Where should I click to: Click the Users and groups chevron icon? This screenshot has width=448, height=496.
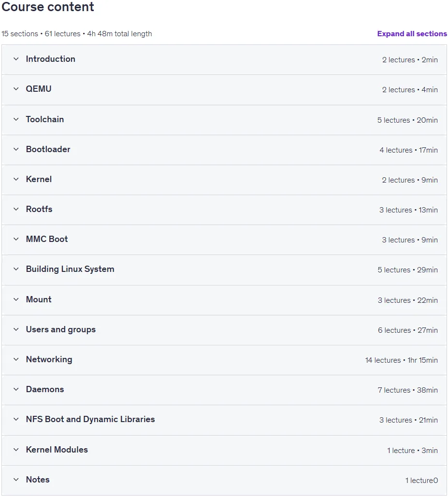(x=16, y=329)
